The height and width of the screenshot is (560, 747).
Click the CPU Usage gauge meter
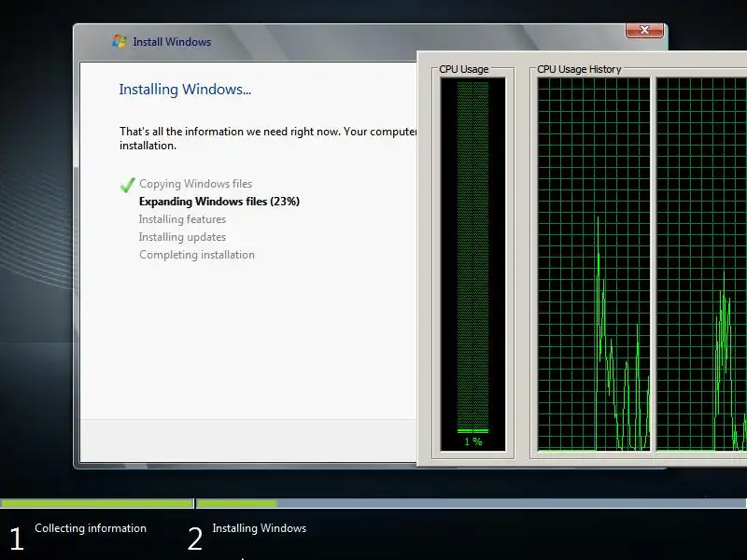pos(472,264)
